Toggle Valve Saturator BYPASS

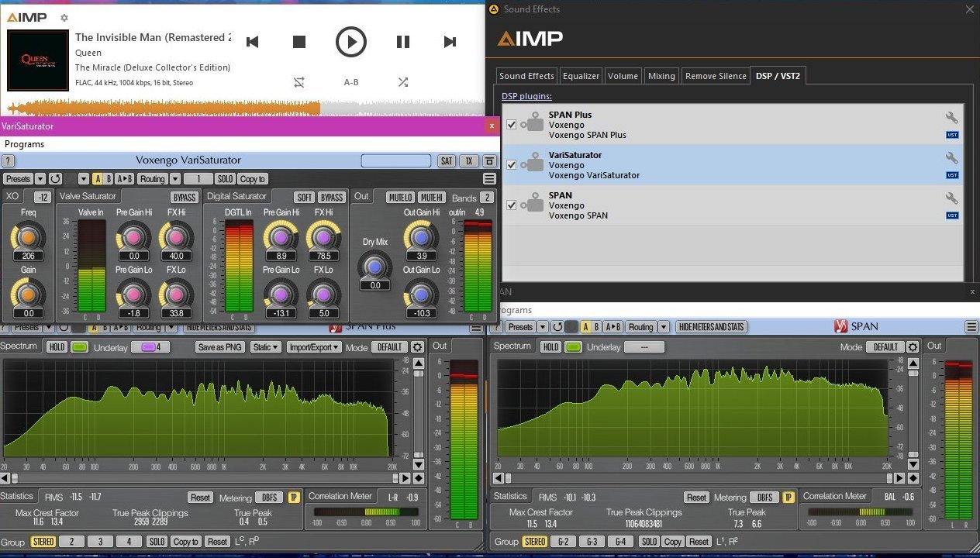click(185, 198)
